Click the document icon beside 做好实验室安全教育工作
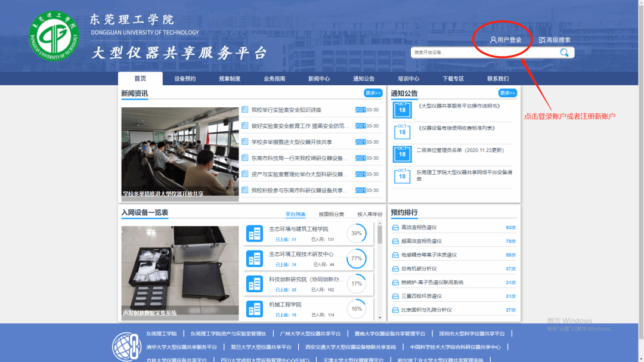 pos(245,126)
